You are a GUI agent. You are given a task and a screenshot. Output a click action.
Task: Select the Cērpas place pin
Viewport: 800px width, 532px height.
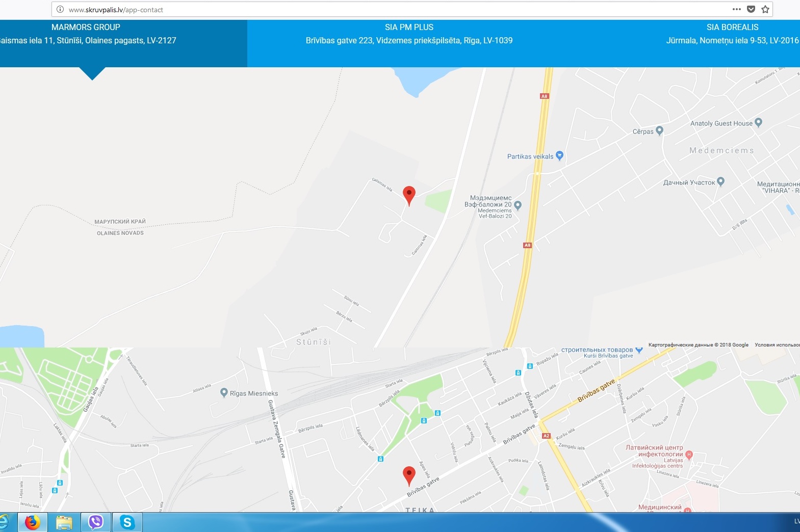(x=659, y=130)
